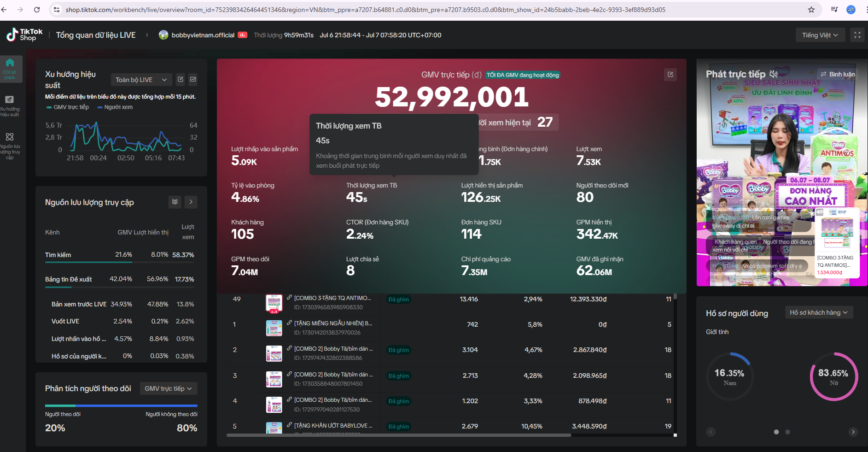Bookmark this page with the star icon
This screenshot has width=868, height=452.
(x=811, y=10)
